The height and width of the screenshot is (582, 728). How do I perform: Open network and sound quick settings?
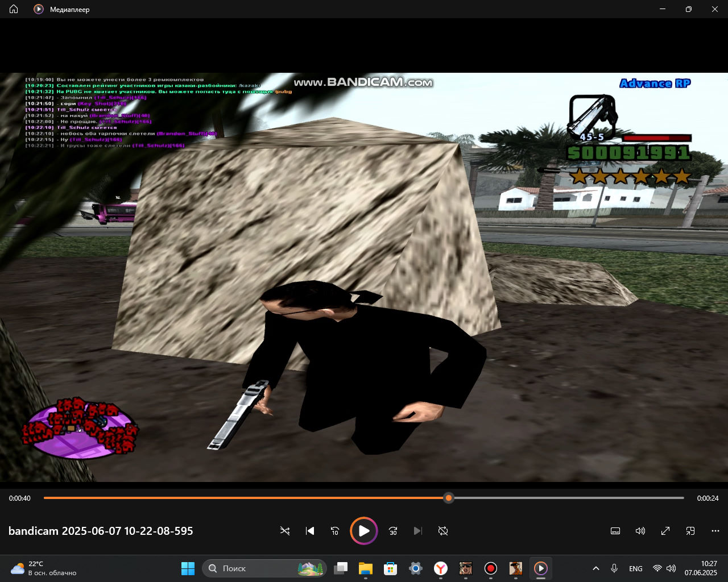pyautogui.click(x=664, y=568)
